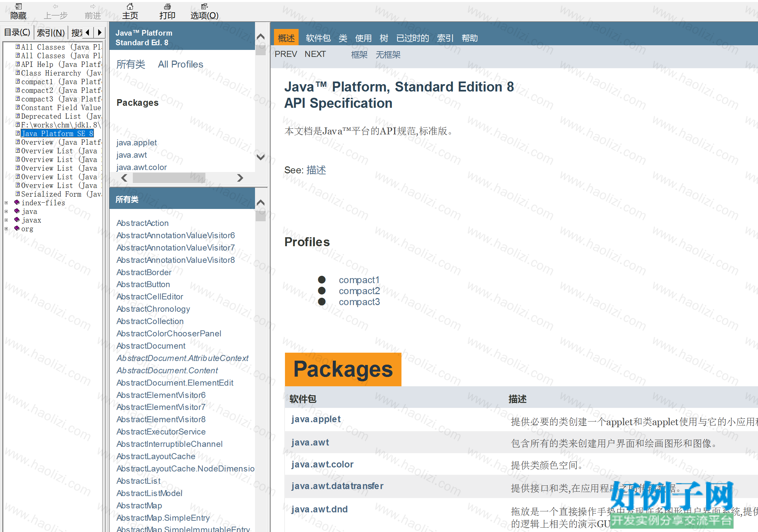The width and height of the screenshot is (758, 532).
Task: Click the page icon beside Deprecated List
Action: (18, 116)
